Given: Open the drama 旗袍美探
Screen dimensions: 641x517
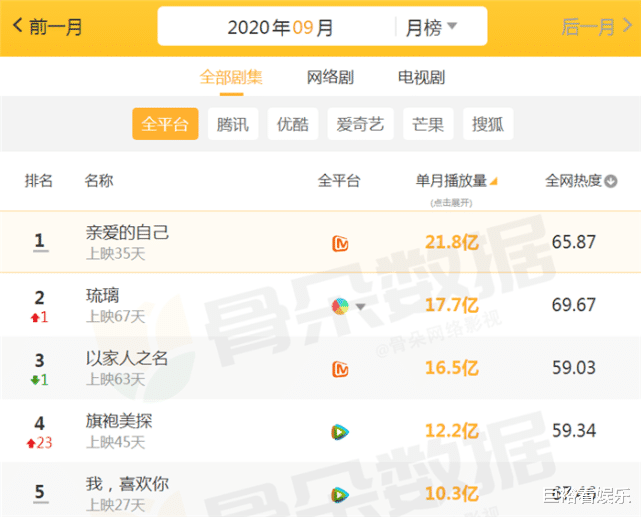Looking at the screenshot, I should (119, 421).
